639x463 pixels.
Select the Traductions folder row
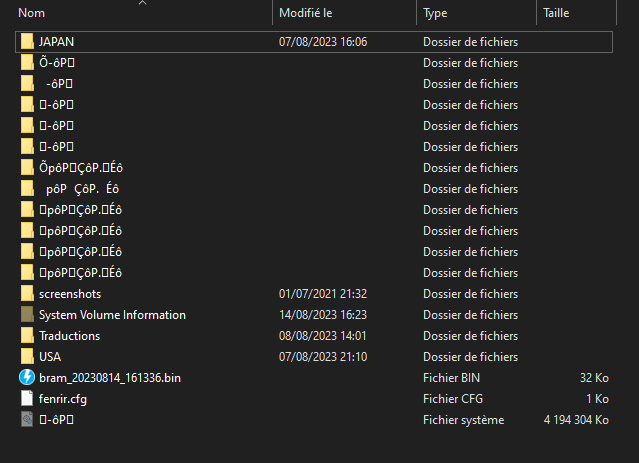(314, 336)
